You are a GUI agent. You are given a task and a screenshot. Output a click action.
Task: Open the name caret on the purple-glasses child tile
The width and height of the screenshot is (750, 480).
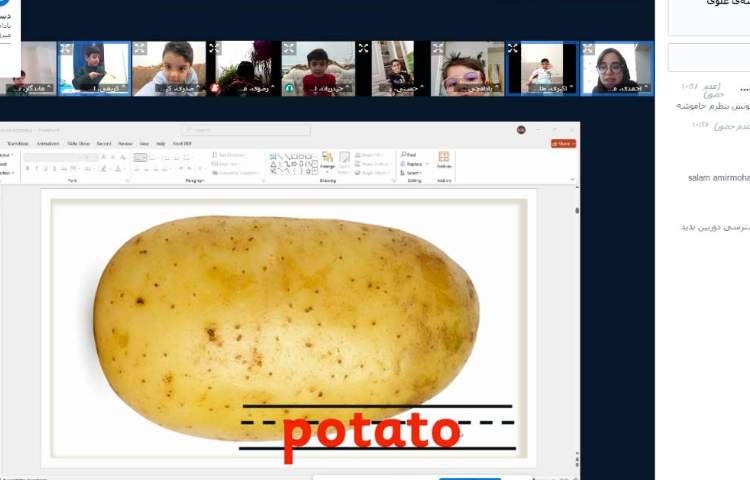pos(497,87)
